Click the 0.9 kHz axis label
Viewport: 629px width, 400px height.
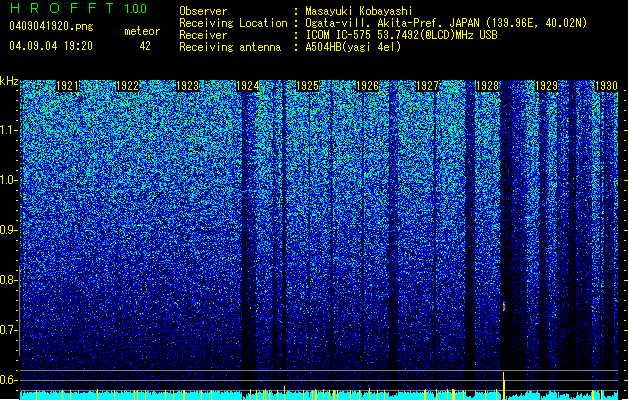tap(8, 230)
